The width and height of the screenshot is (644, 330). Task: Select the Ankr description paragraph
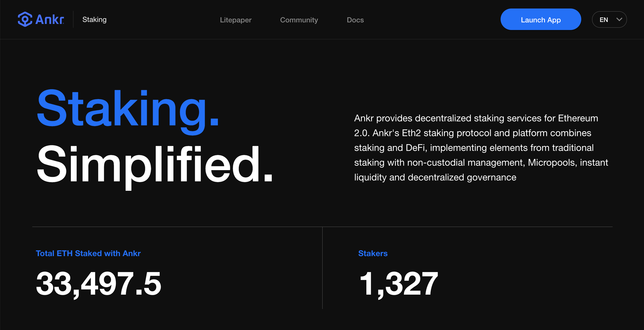tap(481, 148)
